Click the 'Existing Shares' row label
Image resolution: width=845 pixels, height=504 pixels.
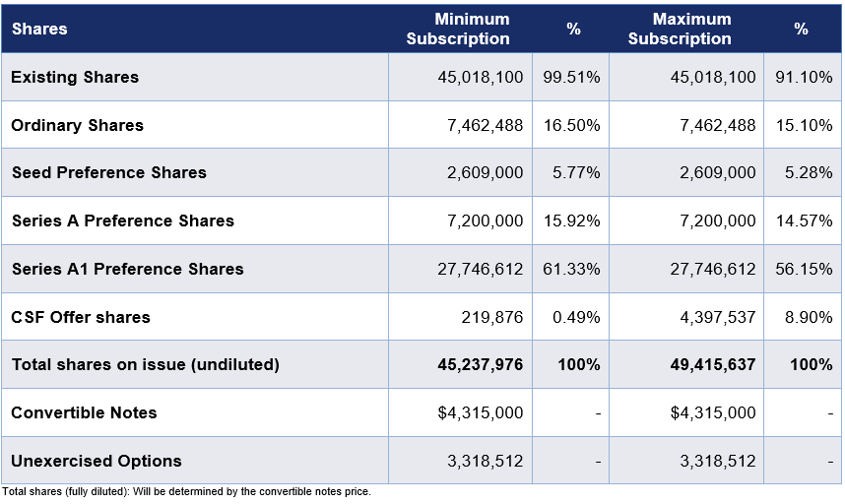[75, 77]
